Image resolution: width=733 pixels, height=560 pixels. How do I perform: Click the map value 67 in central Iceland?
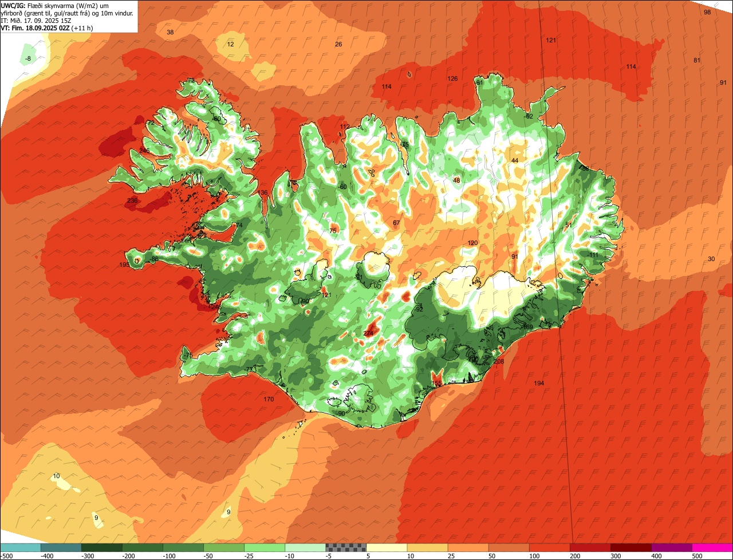396,223
